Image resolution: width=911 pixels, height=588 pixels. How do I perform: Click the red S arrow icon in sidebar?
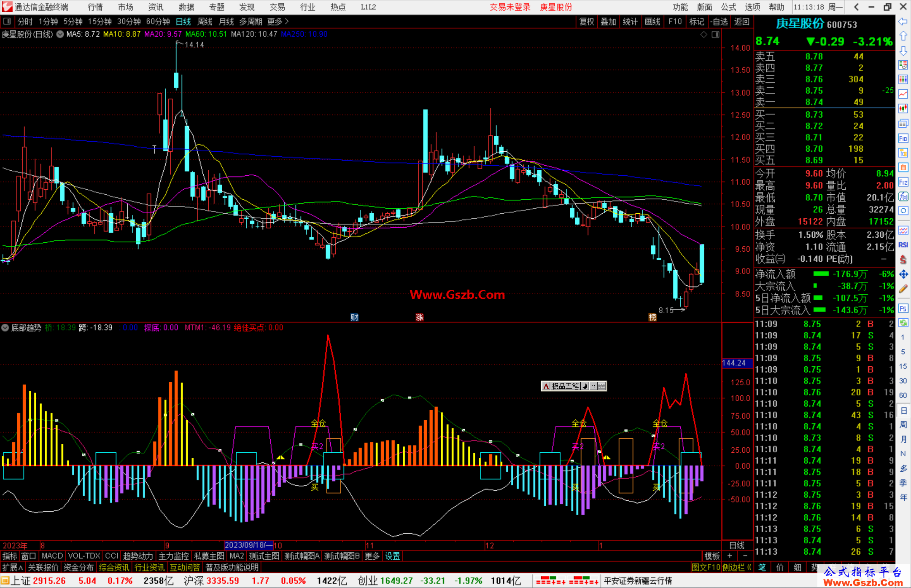(x=903, y=260)
